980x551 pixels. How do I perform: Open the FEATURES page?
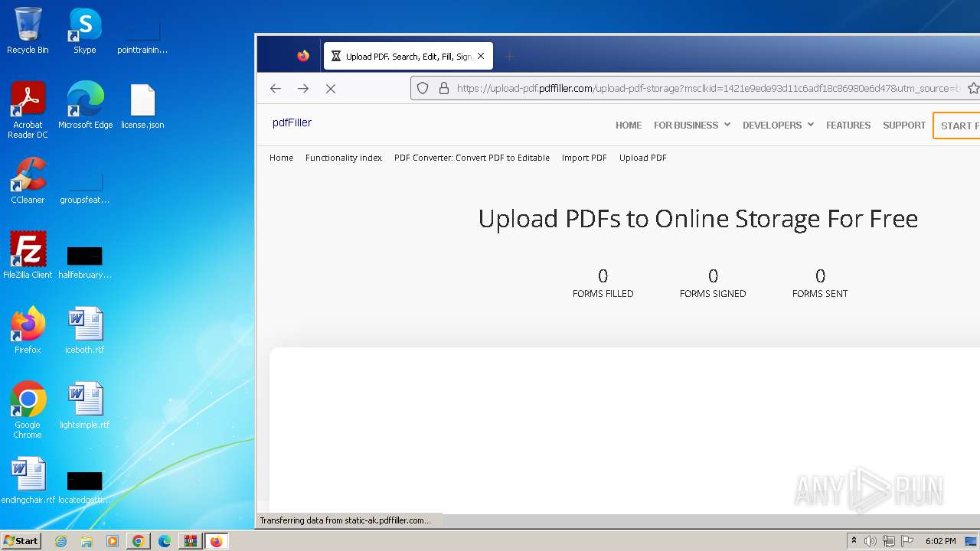tap(848, 126)
